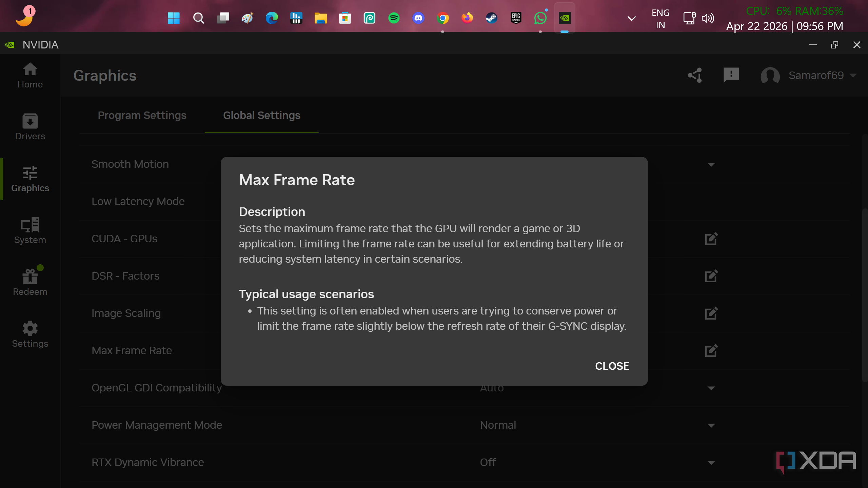Click the Smooth Motion setting label
868x488 pixels.
pyautogui.click(x=130, y=164)
